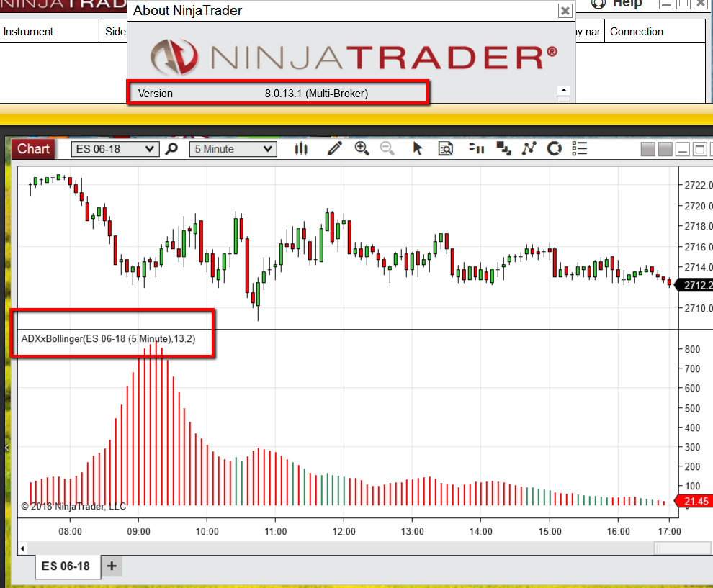Click the chart scrollbar left arrow
The width and height of the screenshot is (713, 588).
(22, 548)
